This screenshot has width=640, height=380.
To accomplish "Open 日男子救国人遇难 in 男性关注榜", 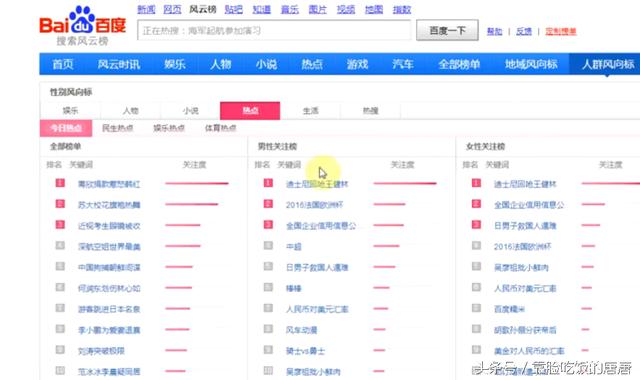I will [317, 267].
